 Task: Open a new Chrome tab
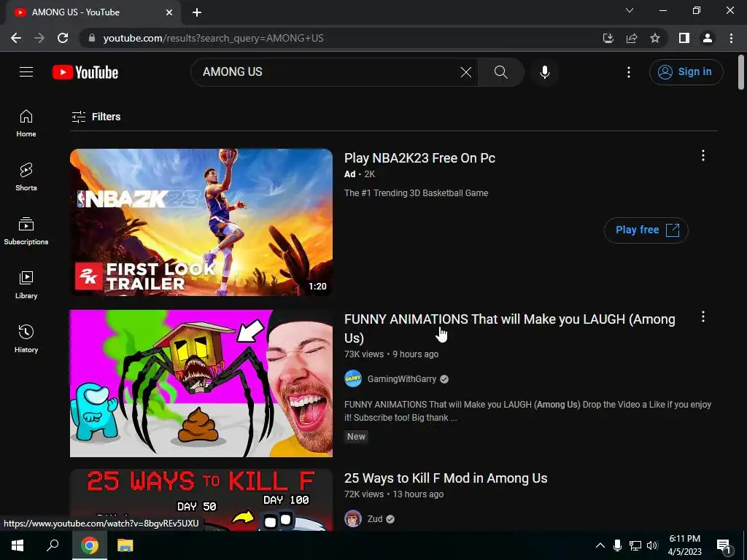197,12
